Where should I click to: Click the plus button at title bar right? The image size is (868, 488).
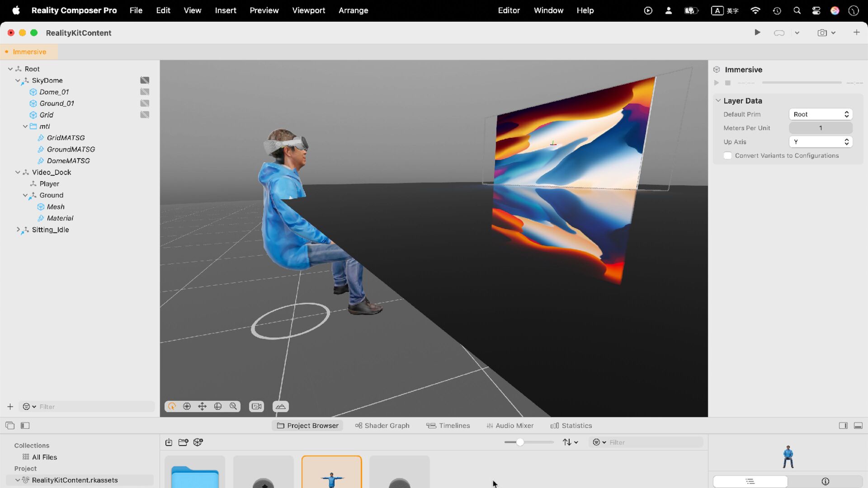[856, 33]
